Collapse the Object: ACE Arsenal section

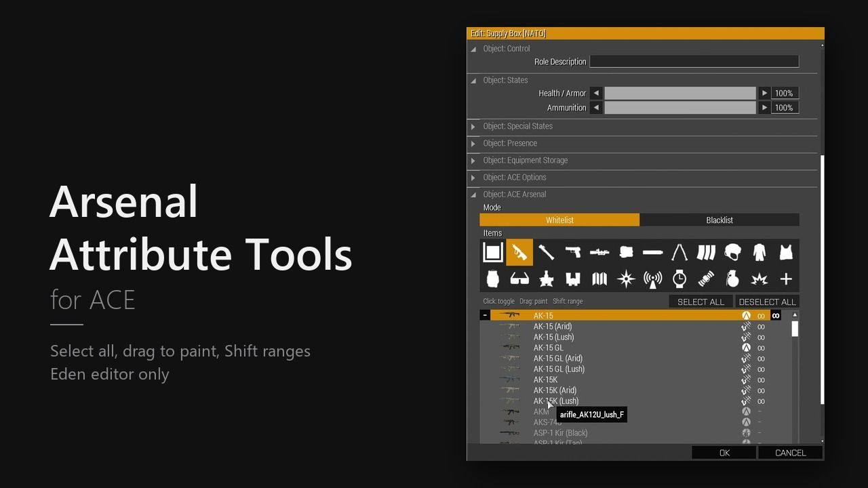coord(473,195)
